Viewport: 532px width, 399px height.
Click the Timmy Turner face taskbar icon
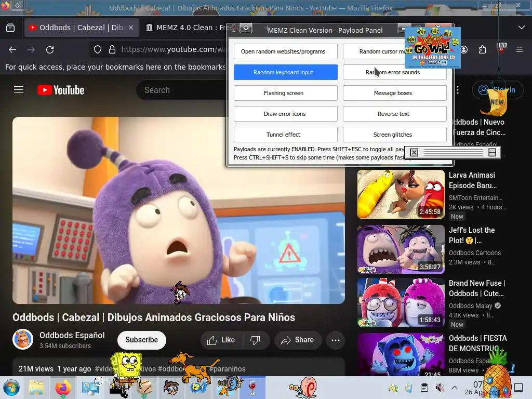pos(170,388)
